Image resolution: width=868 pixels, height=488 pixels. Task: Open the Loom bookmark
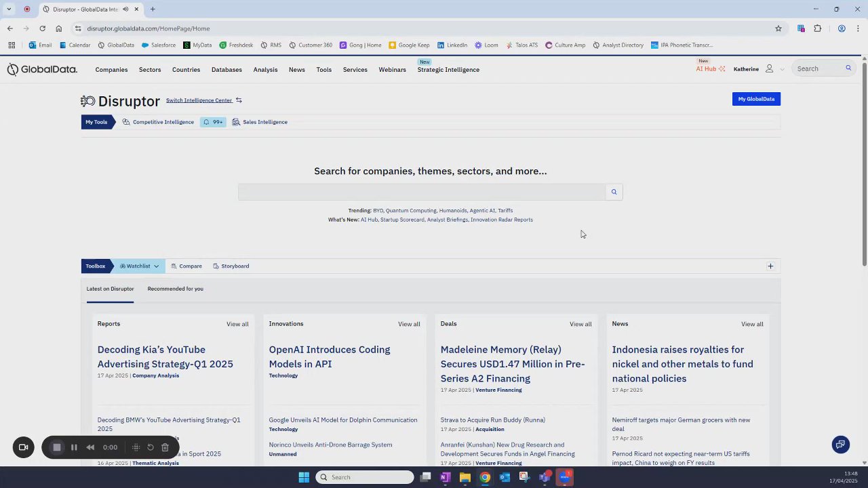pyautogui.click(x=486, y=45)
